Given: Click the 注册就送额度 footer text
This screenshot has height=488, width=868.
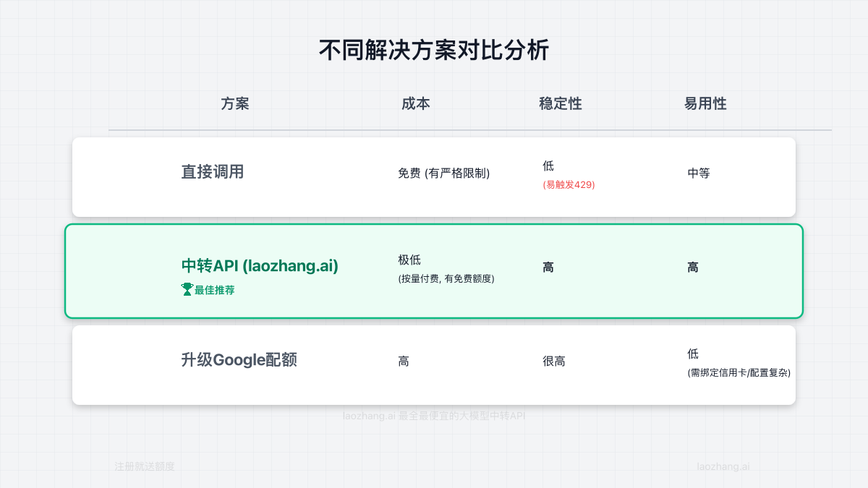Looking at the screenshot, I should [145, 467].
